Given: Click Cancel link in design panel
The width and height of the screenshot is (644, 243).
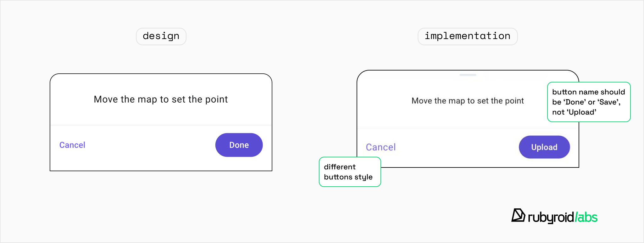Looking at the screenshot, I should coord(72,145).
